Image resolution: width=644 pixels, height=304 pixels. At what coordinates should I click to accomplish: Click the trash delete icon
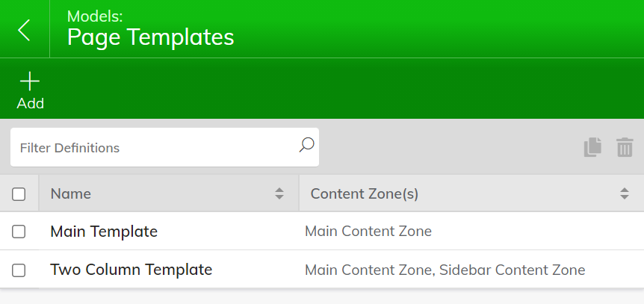(x=625, y=147)
